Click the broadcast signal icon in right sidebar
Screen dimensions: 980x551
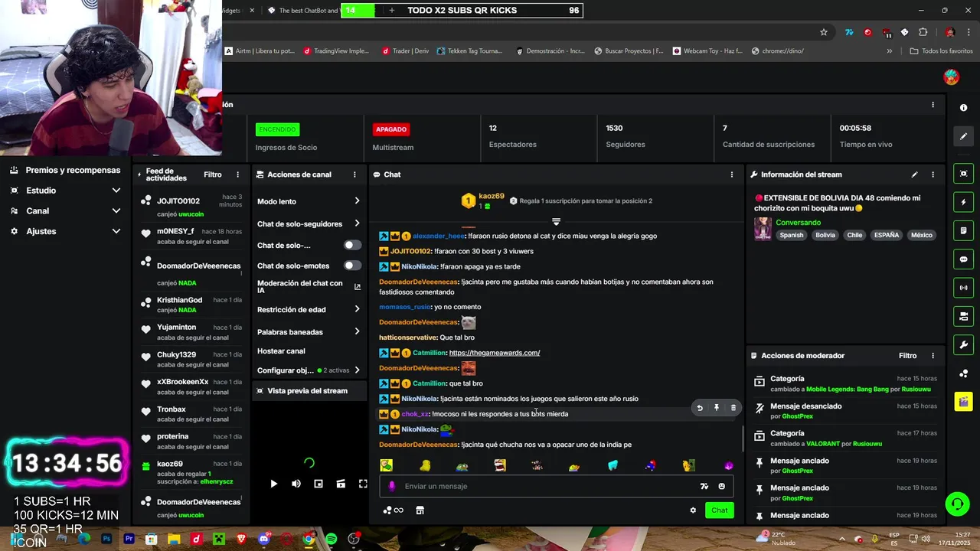964,288
